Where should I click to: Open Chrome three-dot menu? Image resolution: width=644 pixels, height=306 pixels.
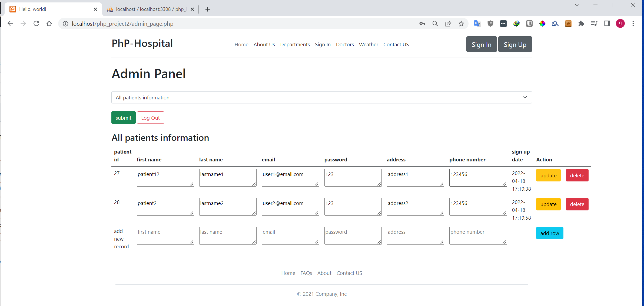[633, 24]
